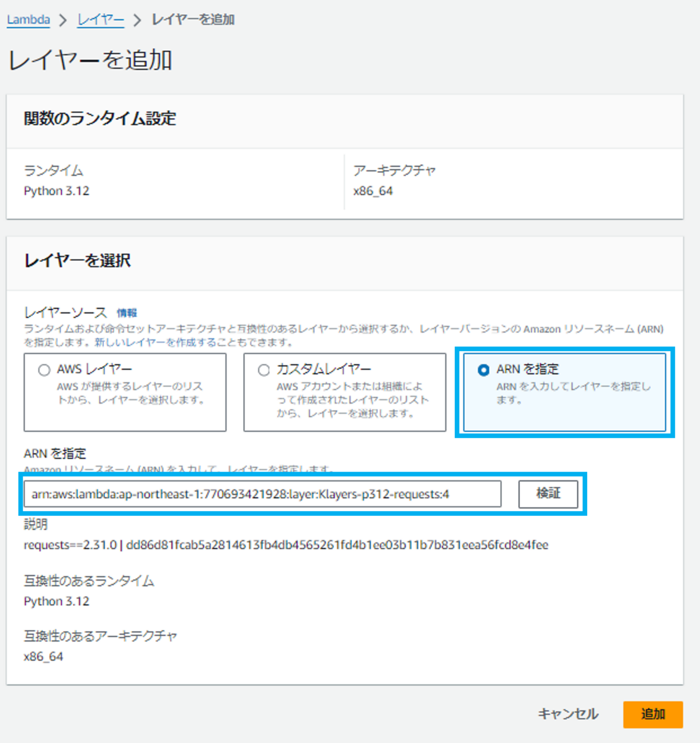The height and width of the screenshot is (743, 700).
Task: Click the Lambda breadcrumb link
Action: point(28,20)
